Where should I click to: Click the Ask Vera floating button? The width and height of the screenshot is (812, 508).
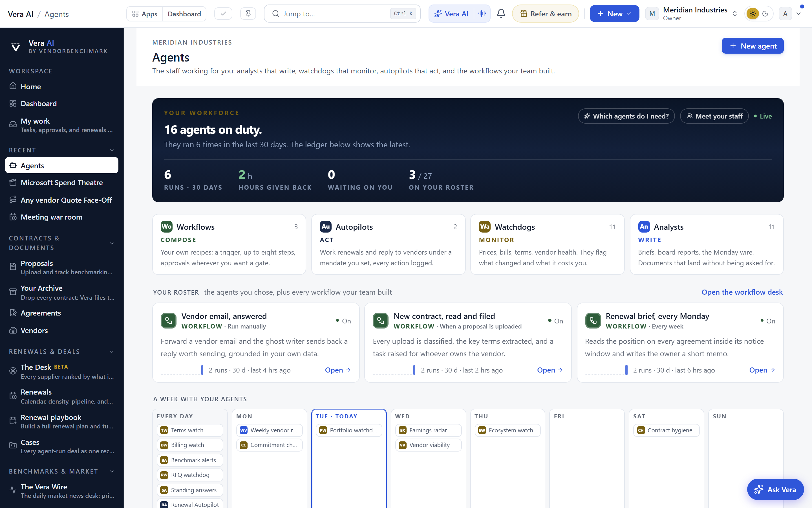[x=775, y=489]
